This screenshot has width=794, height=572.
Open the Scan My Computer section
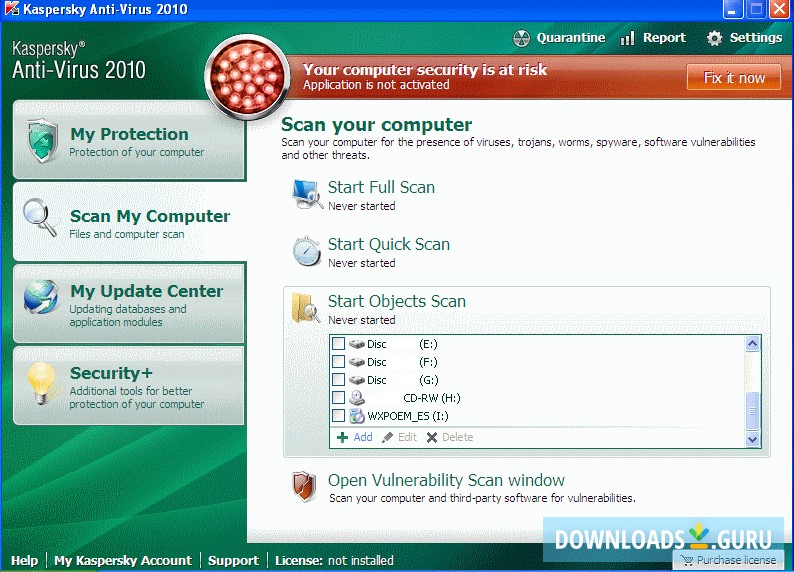click(130, 222)
